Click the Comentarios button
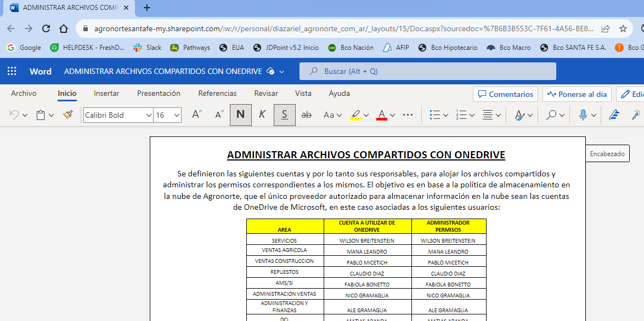Screen dimensions: 644x321 [506, 94]
